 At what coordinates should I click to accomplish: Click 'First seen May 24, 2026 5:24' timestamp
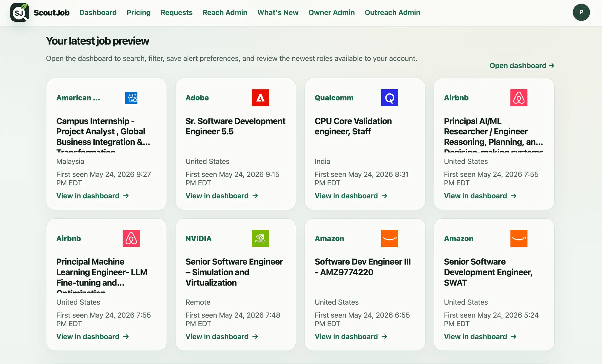pos(491,319)
